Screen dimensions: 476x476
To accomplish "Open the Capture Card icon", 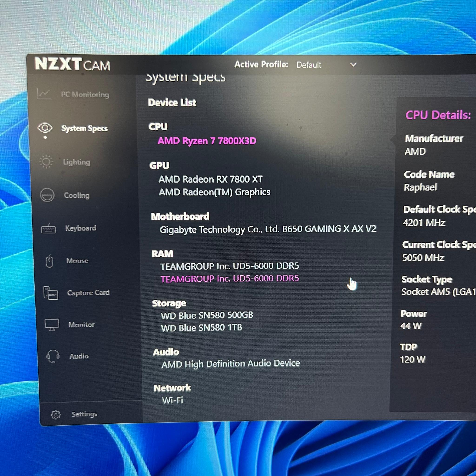I will 50,293.
